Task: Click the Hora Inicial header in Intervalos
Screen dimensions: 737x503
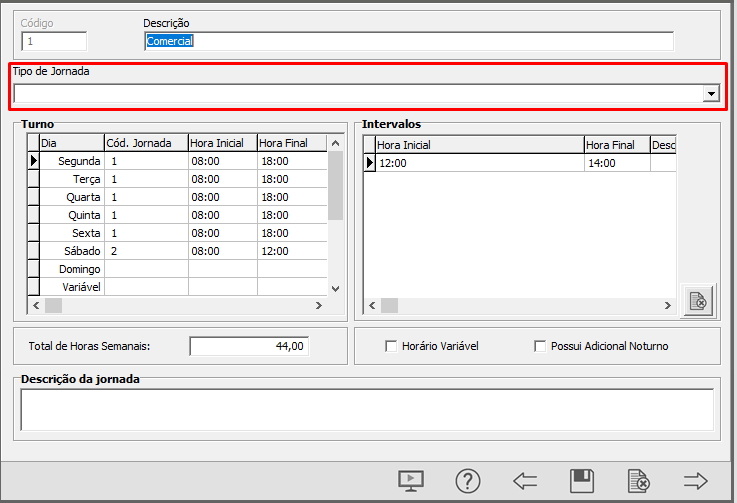Action: click(473, 145)
